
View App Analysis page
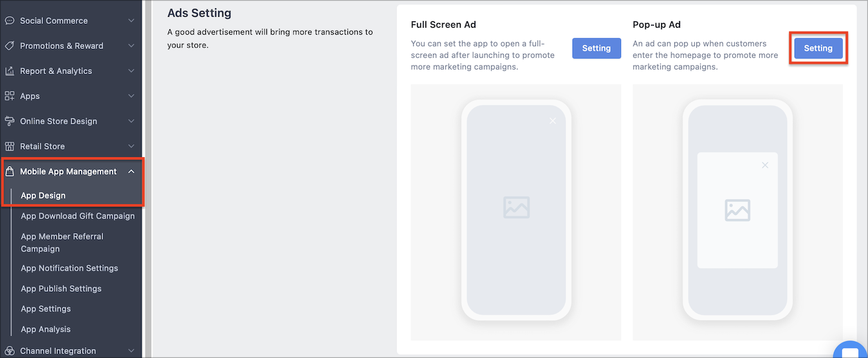click(x=46, y=329)
